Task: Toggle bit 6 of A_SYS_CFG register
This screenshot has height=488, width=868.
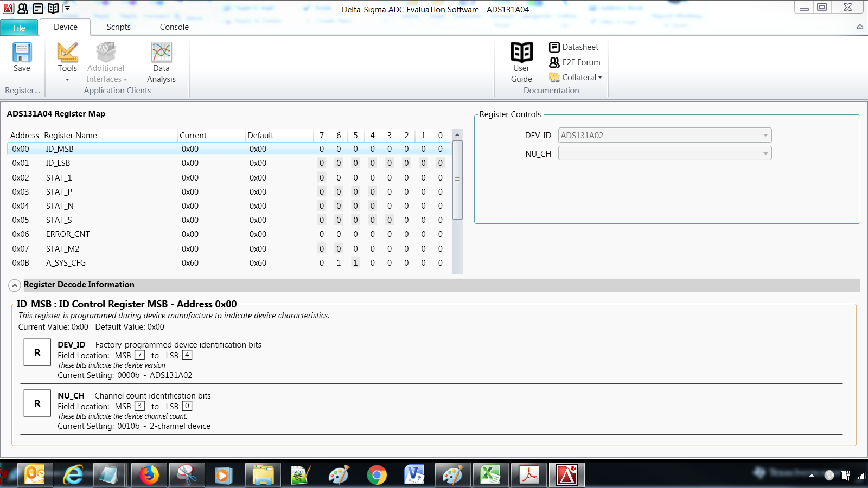Action: point(339,263)
